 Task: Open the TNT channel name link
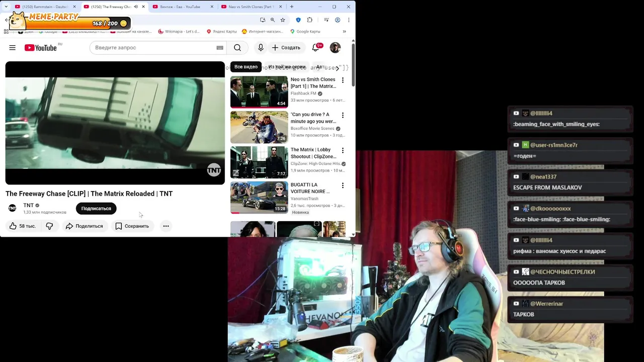click(x=28, y=205)
